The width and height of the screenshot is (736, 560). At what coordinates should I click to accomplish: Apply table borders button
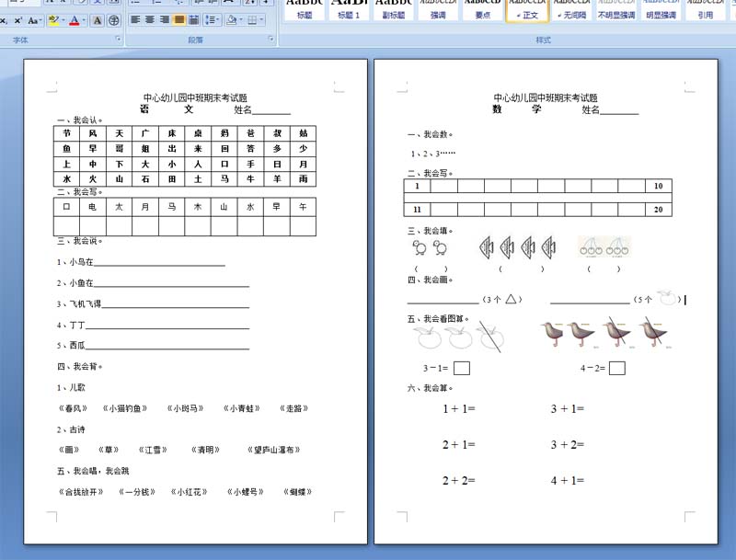point(252,19)
